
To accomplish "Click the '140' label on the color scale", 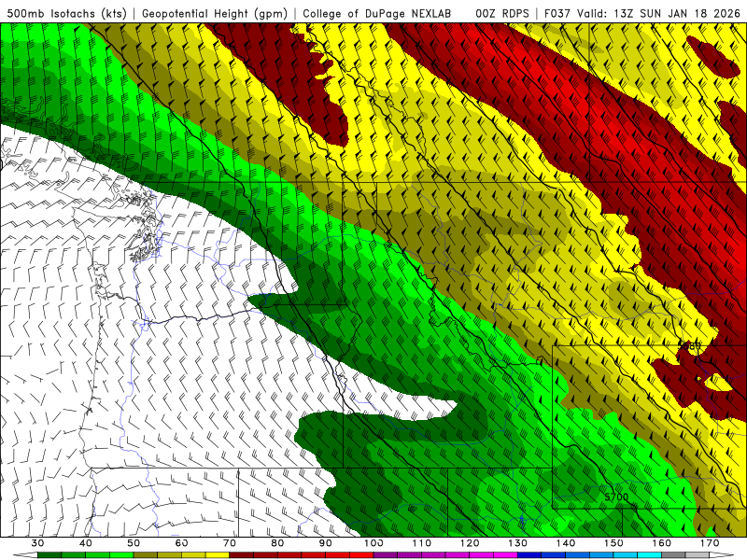I will coord(566,543).
